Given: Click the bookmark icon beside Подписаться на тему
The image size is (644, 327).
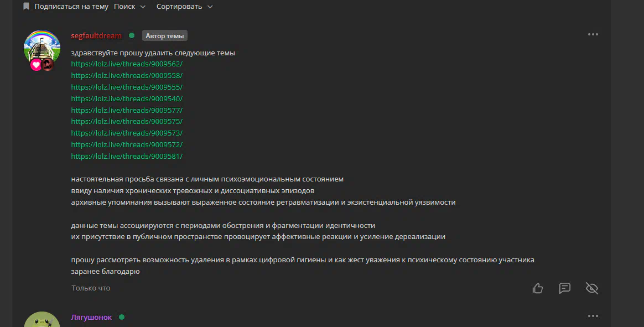Looking at the screenshot, I should click(x=27, y=6).
